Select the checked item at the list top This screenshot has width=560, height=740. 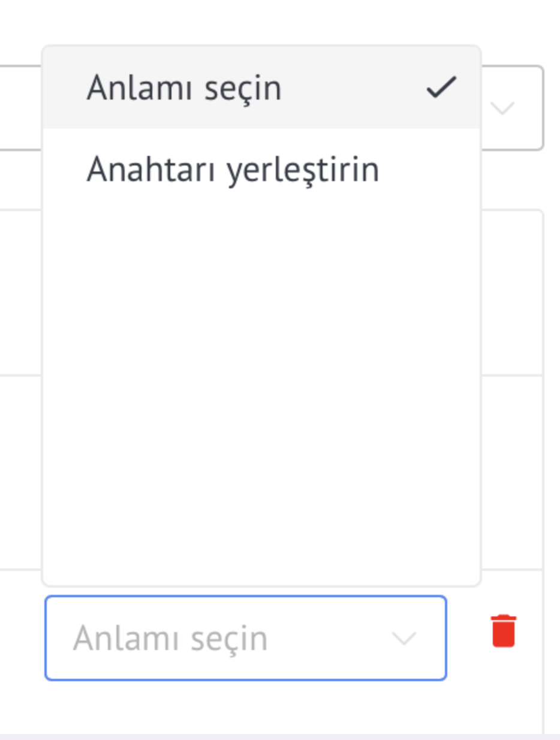coord(261,88)
